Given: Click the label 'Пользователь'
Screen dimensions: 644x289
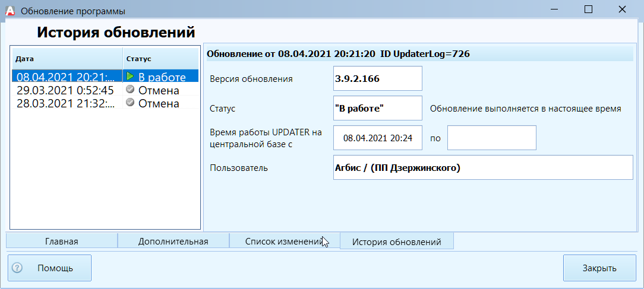Looking at the screenshot, I should (x=239, y=168).
